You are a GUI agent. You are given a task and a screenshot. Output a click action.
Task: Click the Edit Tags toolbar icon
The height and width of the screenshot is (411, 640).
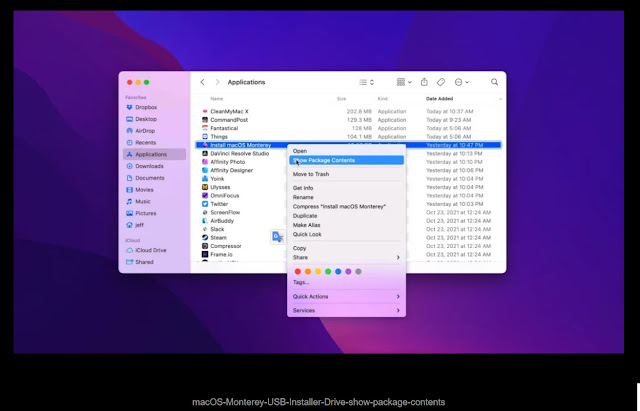click(440, 82)
